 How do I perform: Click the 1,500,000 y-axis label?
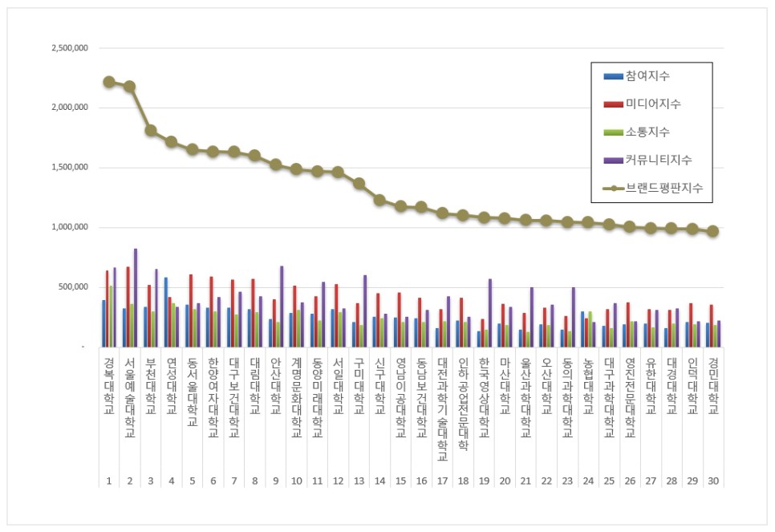coord(70,167)
